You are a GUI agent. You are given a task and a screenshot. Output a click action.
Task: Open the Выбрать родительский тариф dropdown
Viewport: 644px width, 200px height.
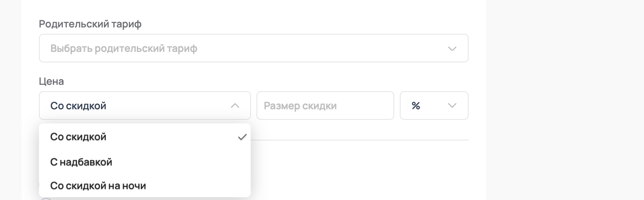(x=253, y=49)
